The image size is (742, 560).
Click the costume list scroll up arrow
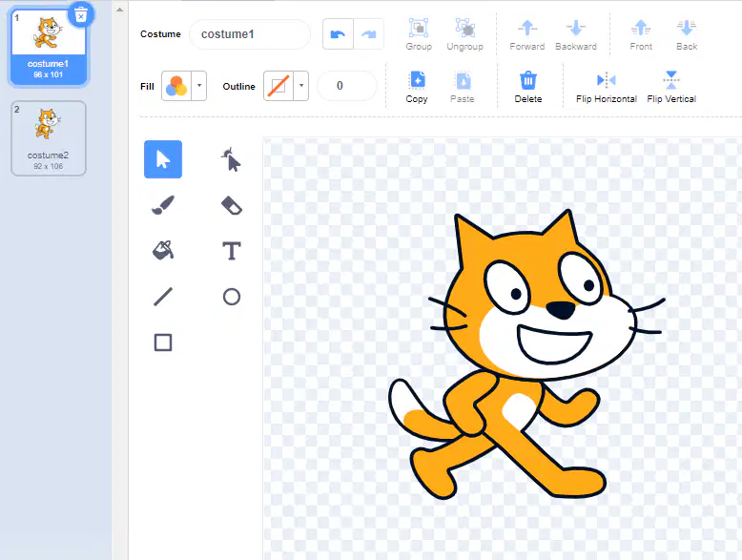pos(120,10)
